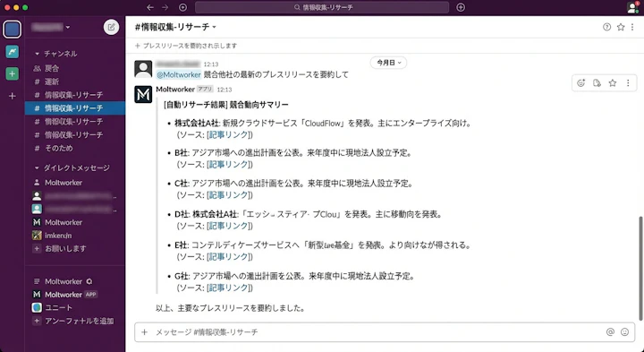Click the imkenjn avatar icon in sidebar

[37, 236]
